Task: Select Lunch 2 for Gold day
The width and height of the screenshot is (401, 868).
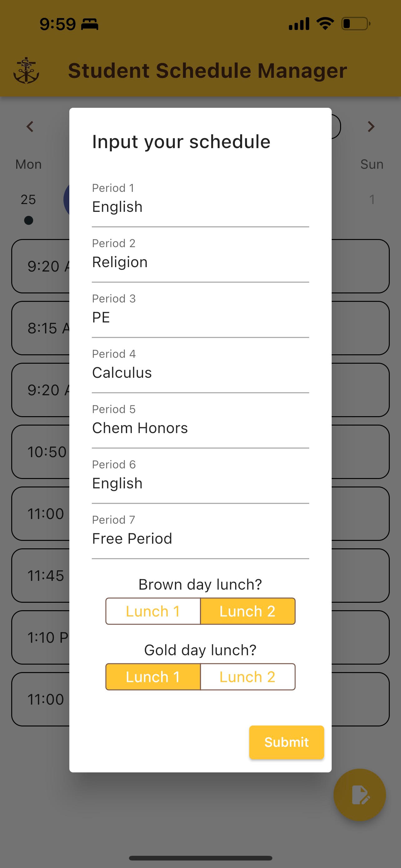Action: [x=248, y=677]
